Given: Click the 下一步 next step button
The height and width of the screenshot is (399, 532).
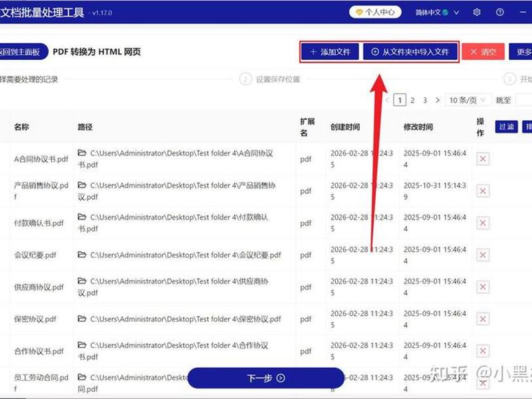Looking at the screenshot, I should pyautogui.click(x=265, y=378).
